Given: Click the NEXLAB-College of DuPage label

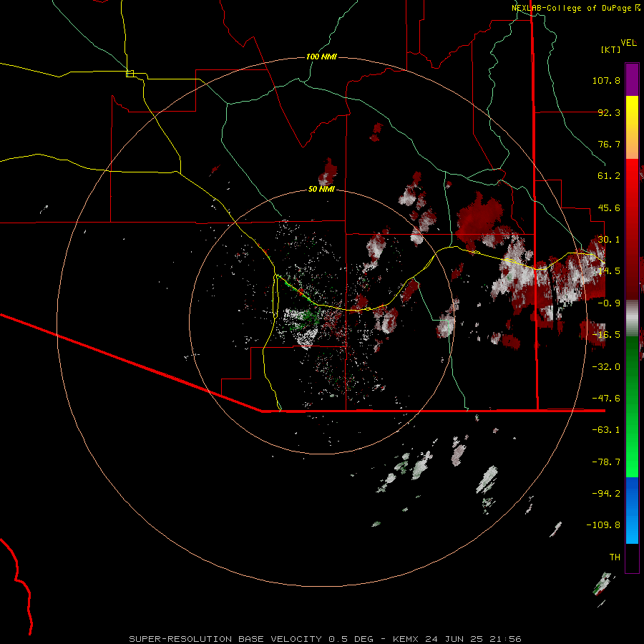Looking at the screenshot, I should click(573, 8).
